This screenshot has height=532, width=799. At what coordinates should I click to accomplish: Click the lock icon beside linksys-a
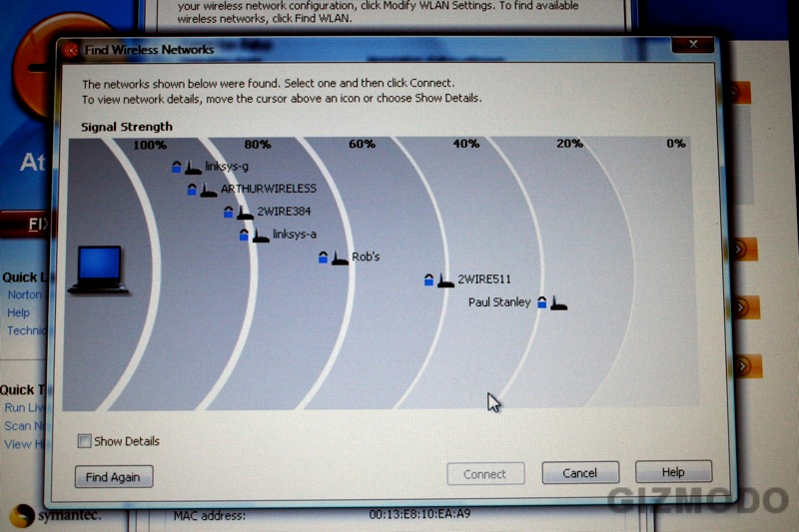244,235
